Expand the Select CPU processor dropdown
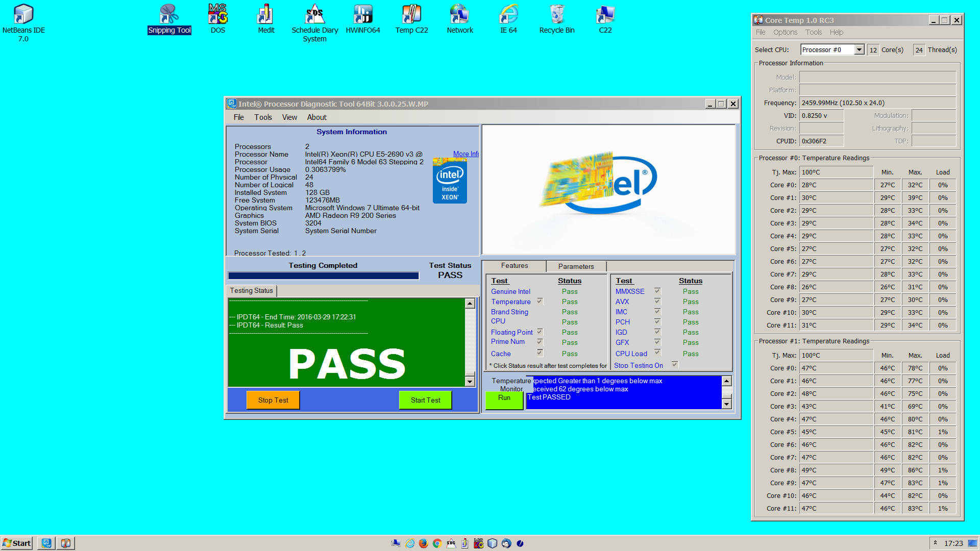The image size is (980, 551). tap(859, 49)
